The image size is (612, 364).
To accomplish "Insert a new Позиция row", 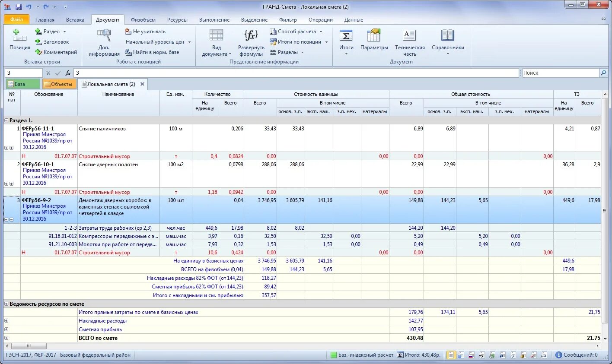I will coord(20,40).
